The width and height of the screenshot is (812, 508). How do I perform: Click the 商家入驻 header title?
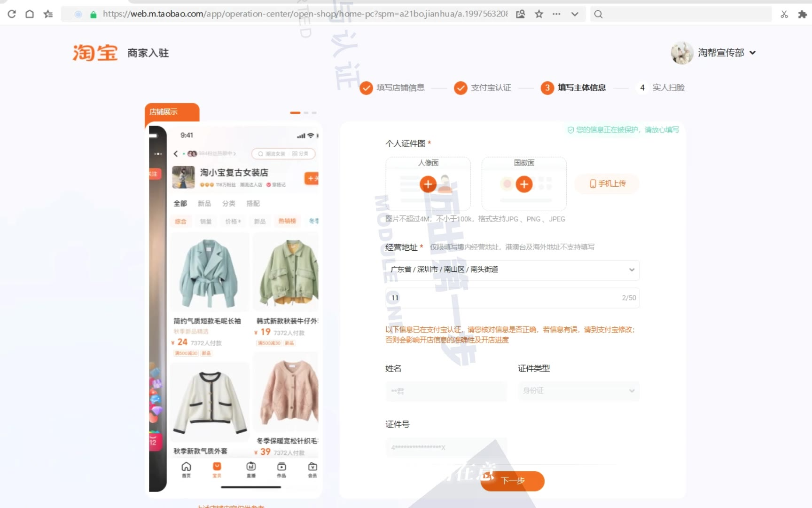click(x=148, y=53)
